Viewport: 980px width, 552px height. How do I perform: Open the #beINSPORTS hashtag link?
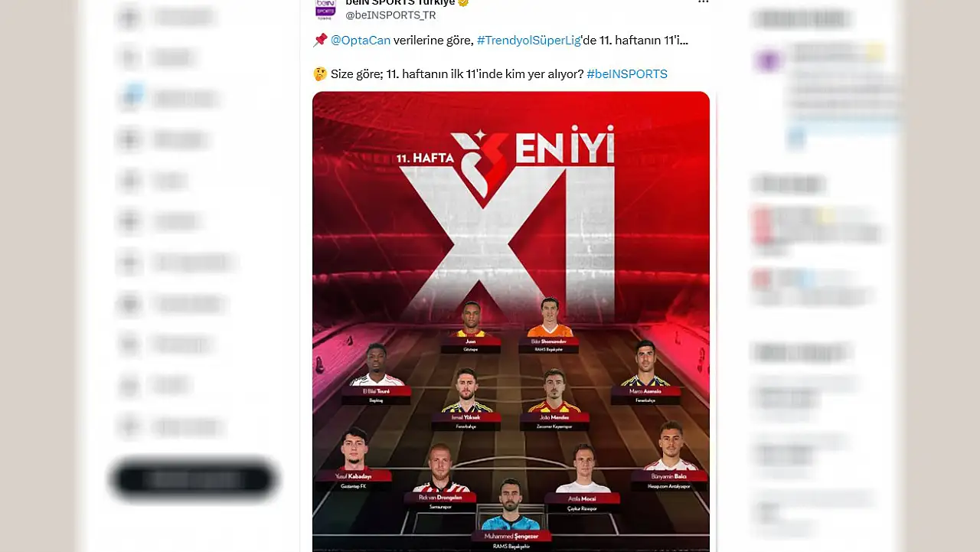click(x=627, y=74)
